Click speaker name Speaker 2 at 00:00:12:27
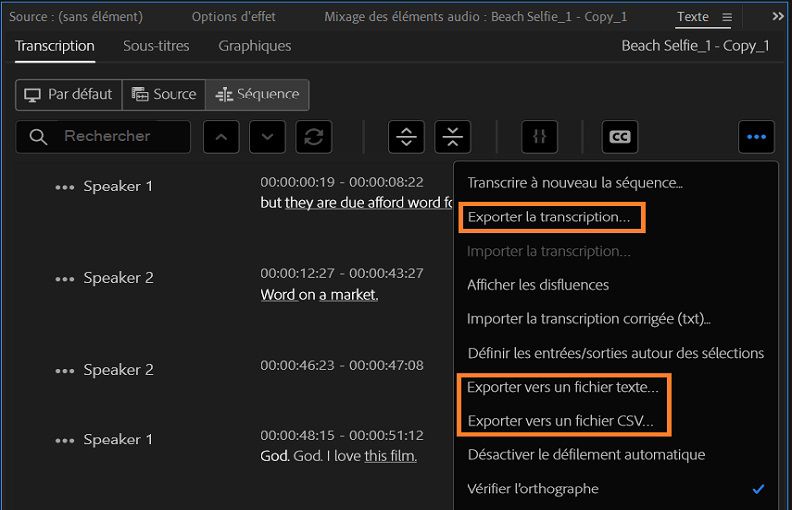 (118, 278)
